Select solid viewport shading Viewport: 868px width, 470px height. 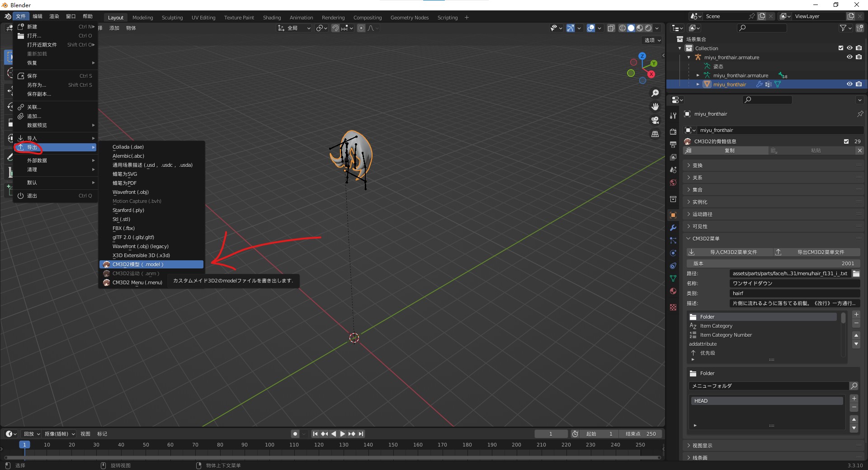(x=631, y=28)
